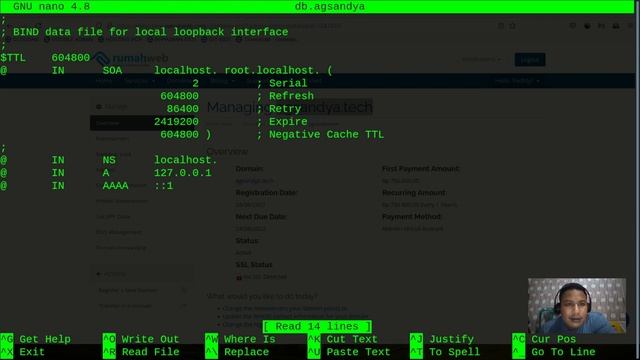Click the 'db.agsandya' file name in title bar
640x360 pixels.
pos(330,7)
